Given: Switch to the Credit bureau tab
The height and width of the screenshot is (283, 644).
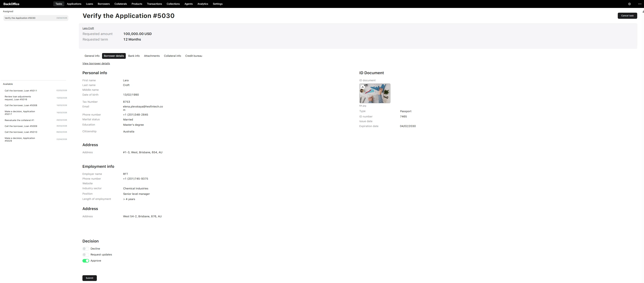Looking at the screenshot, I should coord(194,56).
